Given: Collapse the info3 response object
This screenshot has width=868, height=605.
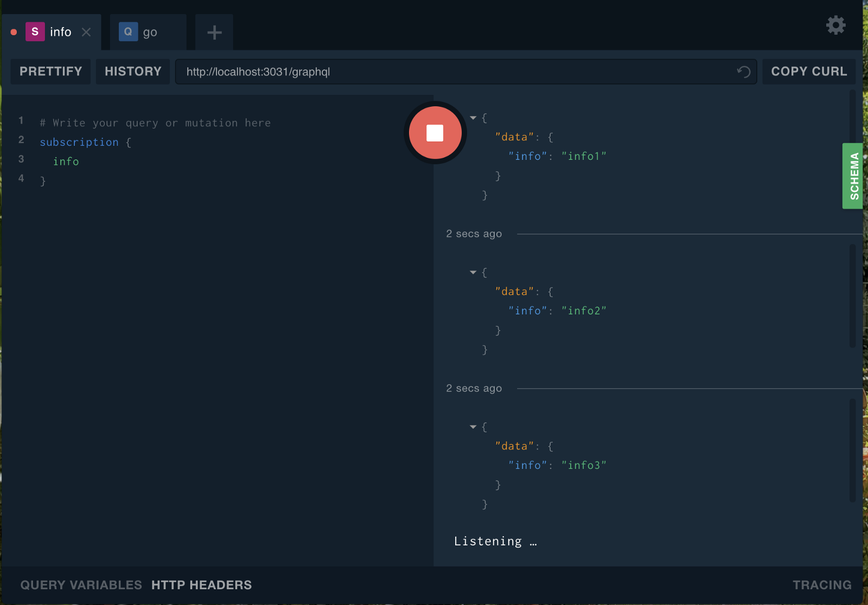Looking at the screenshot, I should (x=473, y=427).
